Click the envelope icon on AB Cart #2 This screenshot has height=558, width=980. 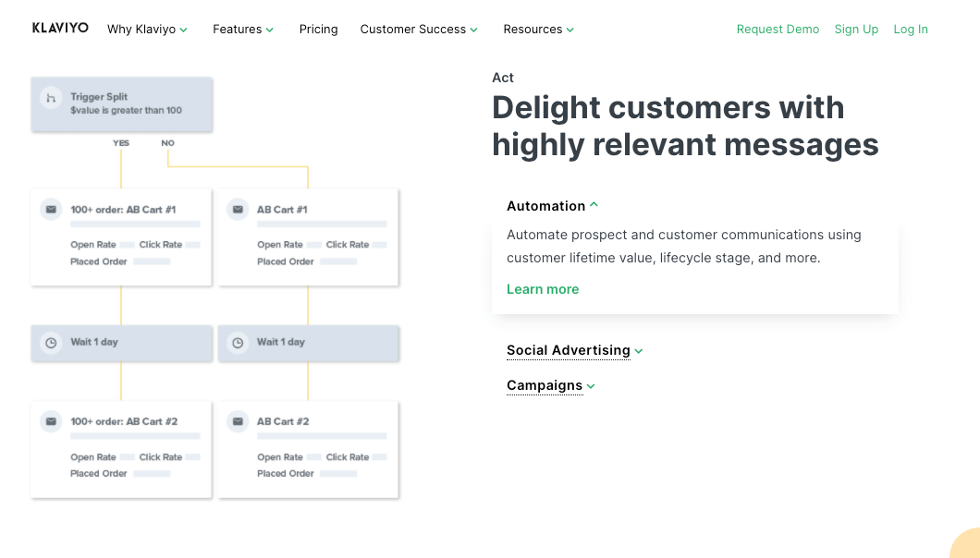pyautogui.click(x=238, y=421)
